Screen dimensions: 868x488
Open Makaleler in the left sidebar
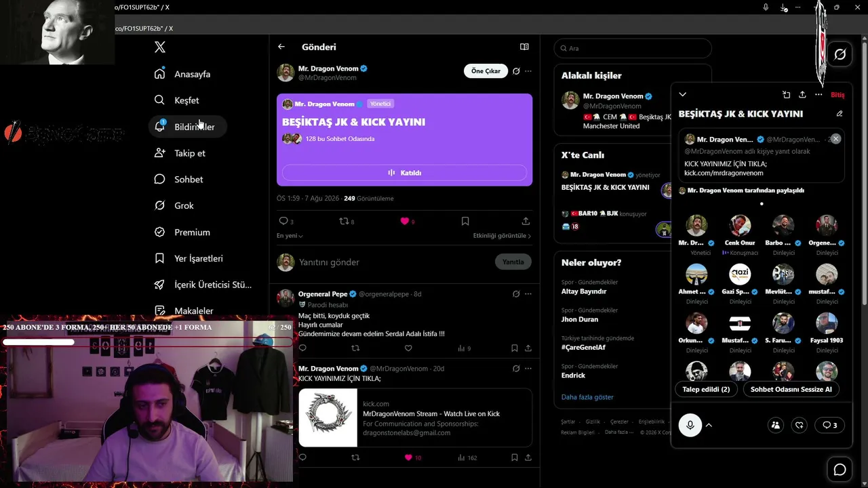pyautogui.click(x=184, y=310)
